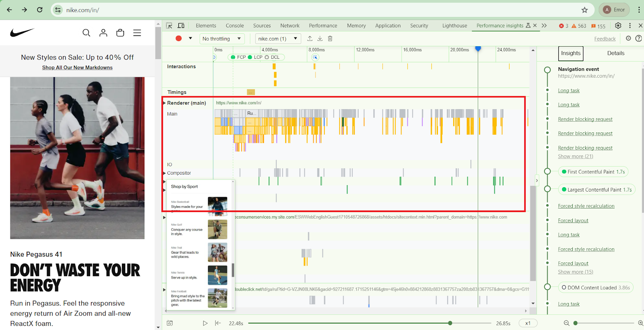The width and height of the screenshot is (644, 330).
Task: Click the browser forward arrow
Action: coord(25,10)
